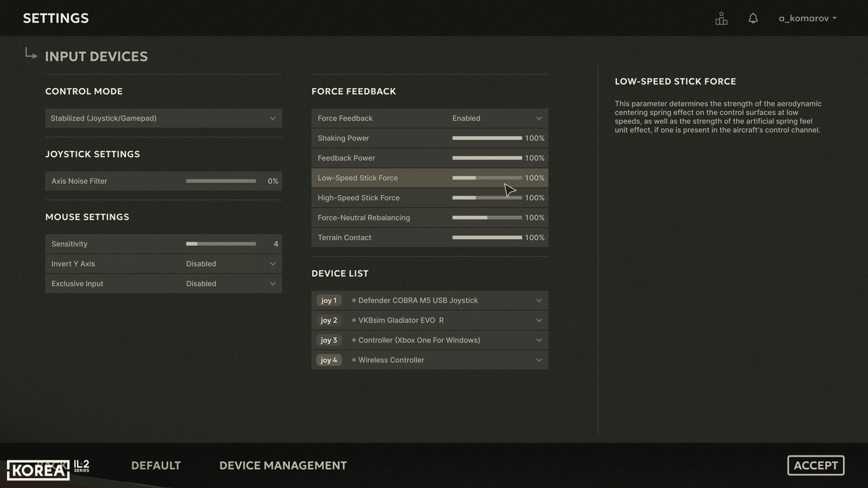Adjust the Shaking Power slider
Image resolution: width=868 pixels, height=488 pixels.
tap(487, 138)
